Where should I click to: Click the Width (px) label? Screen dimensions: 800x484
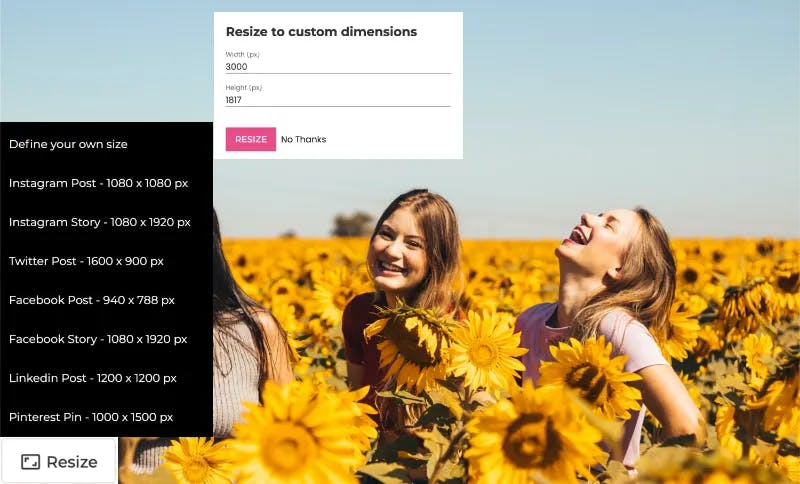[242, 54]
